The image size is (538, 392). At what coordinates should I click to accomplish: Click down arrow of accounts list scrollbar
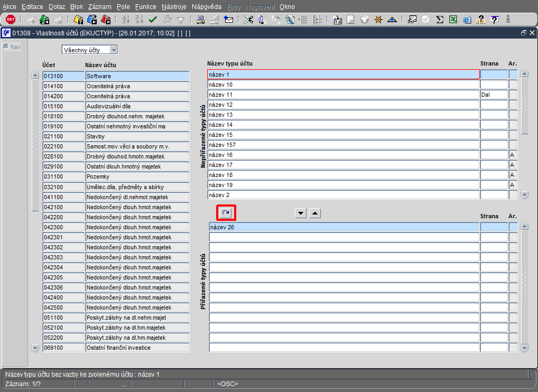[35, 348]
